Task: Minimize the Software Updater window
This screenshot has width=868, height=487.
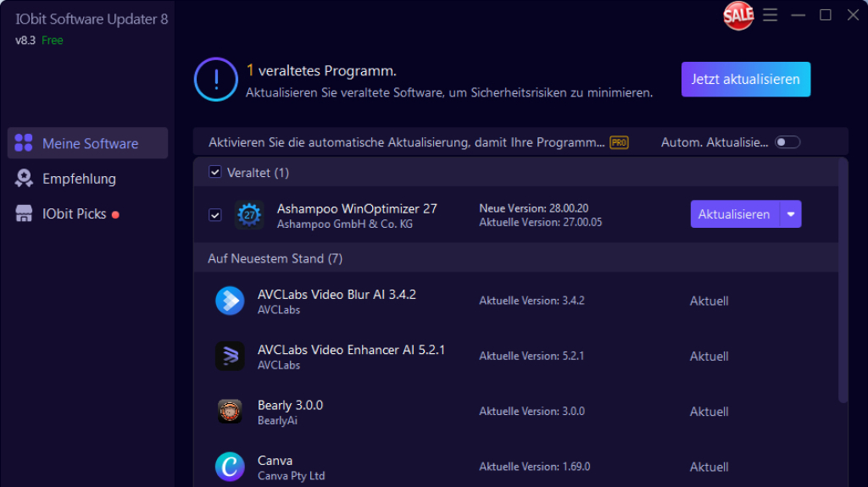Action: pyautogui.click(x=798, y=15)
